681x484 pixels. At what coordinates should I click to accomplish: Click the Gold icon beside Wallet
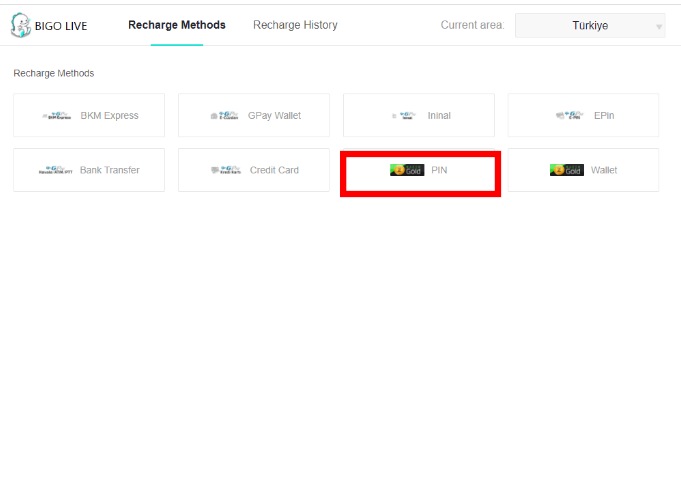click(x=566, y=170)
